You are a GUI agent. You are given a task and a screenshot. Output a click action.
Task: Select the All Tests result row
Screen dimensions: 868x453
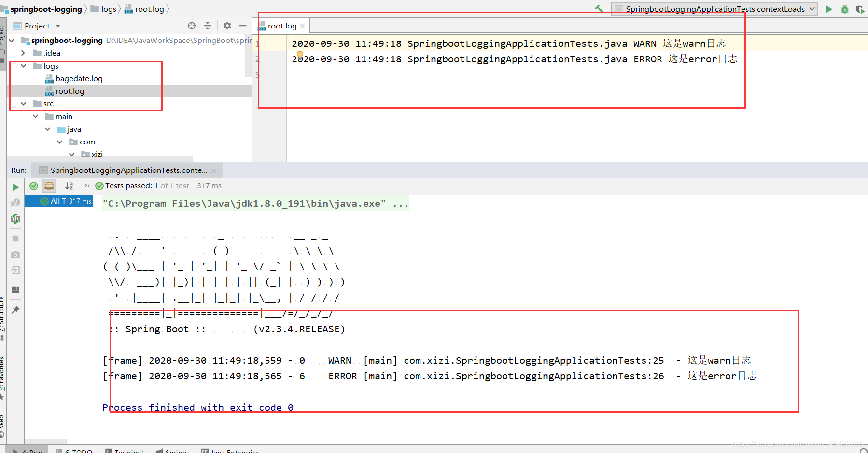pos(59,201)
